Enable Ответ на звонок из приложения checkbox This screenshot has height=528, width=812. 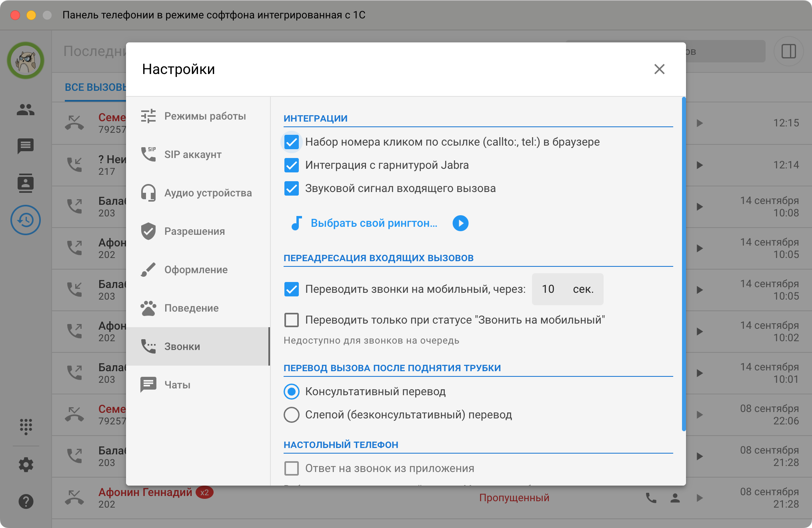(x=292, y=468)
